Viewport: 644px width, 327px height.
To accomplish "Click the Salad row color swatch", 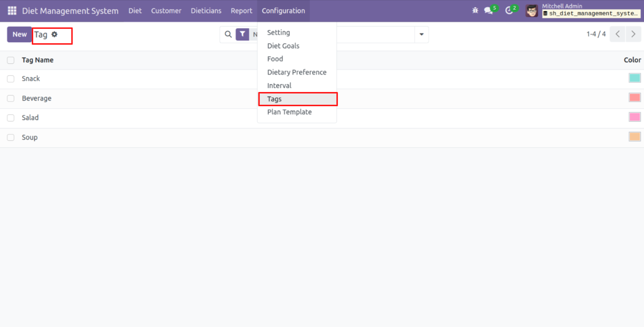I will [x=634, y=117].
